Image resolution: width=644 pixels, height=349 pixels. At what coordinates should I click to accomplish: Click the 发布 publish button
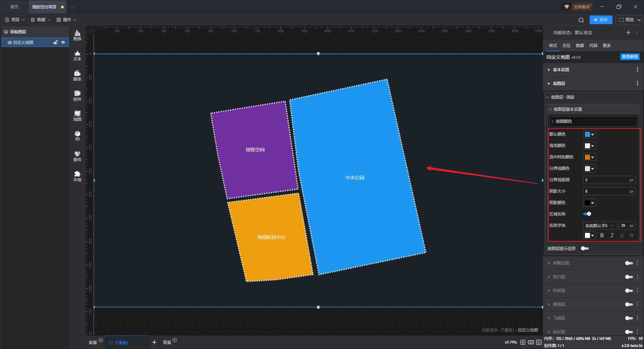(601, 20)
